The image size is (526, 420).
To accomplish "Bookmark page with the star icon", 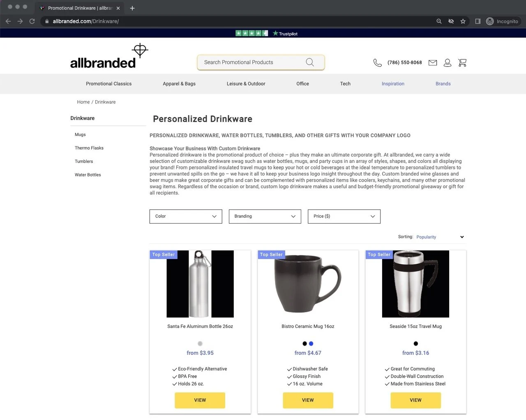I will click(463, 21).
